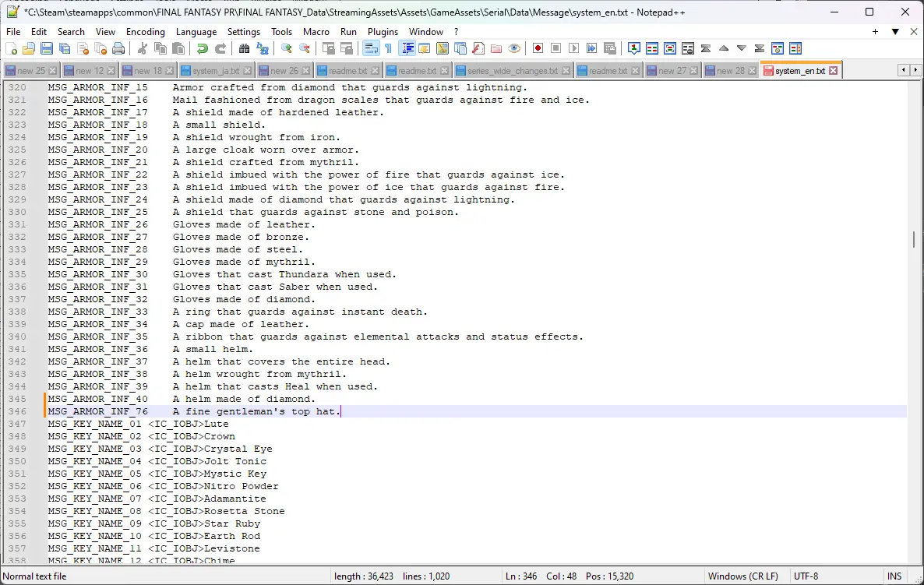Switch to the new 27 tab

coord(672,71)
